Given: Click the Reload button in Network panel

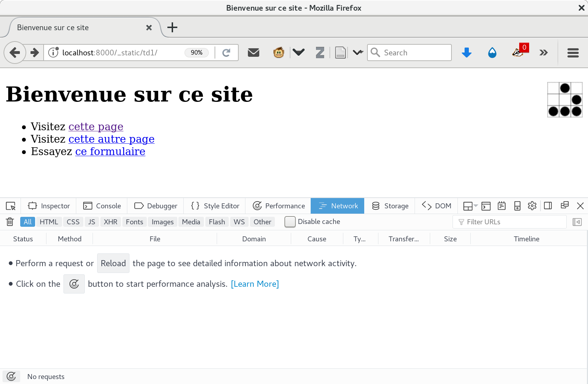Looking at the screenshot, I should (x=113, y=263).
